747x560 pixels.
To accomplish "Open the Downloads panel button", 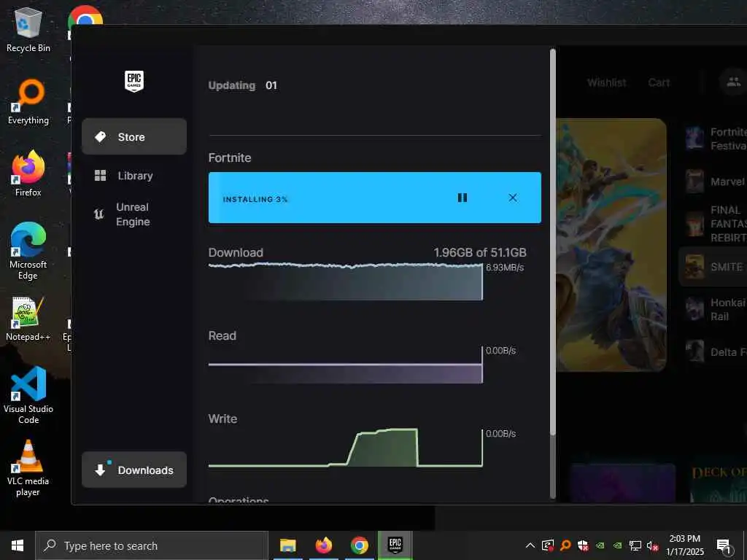I will [x=134, y=470].
